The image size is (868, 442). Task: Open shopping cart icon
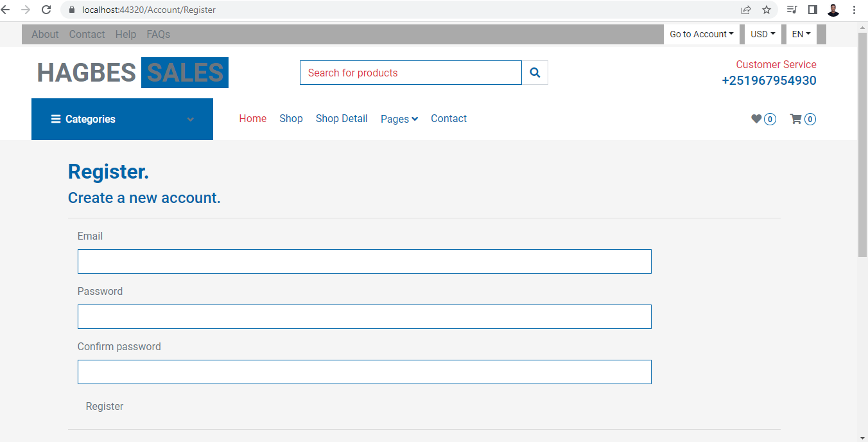tap(795, 119)
